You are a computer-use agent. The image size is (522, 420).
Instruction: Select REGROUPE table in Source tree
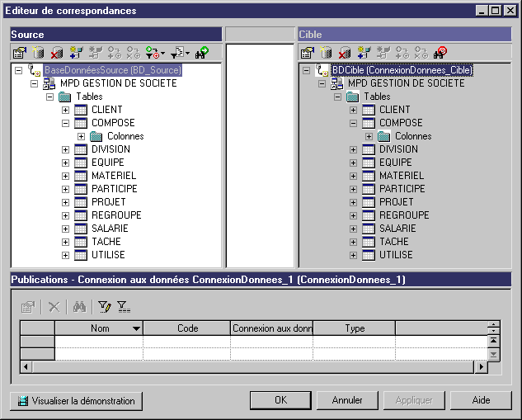coord(116,215)
